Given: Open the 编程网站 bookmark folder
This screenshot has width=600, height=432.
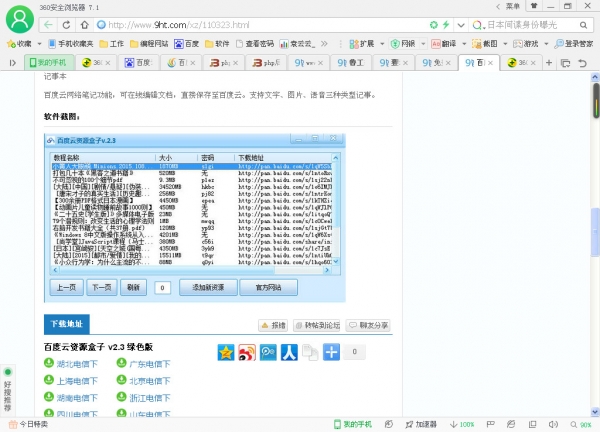Looking at the screenshot, I should [x=149, y=44].
